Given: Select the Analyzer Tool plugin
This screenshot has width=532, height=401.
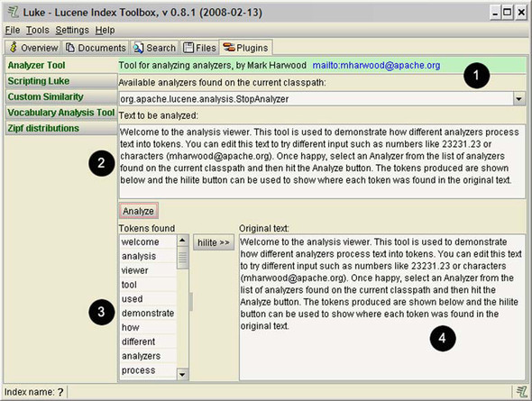Looking at the screenshot, I should point(61,65).
